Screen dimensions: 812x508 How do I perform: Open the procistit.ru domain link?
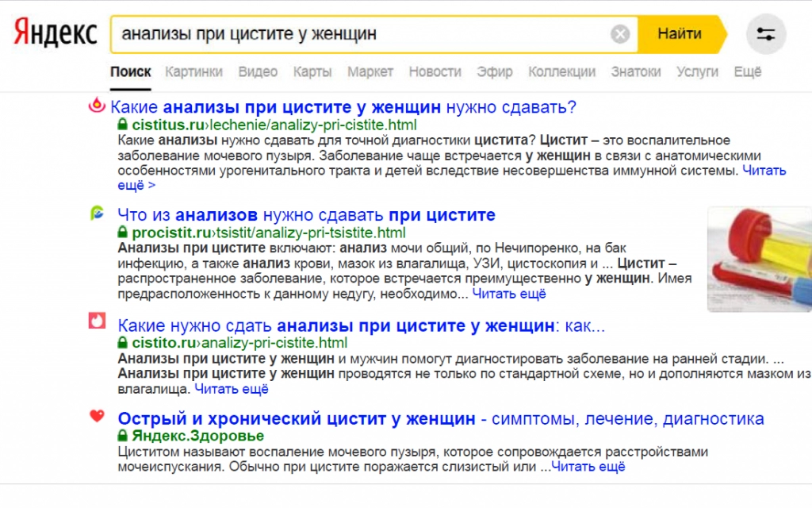(171, 233)
